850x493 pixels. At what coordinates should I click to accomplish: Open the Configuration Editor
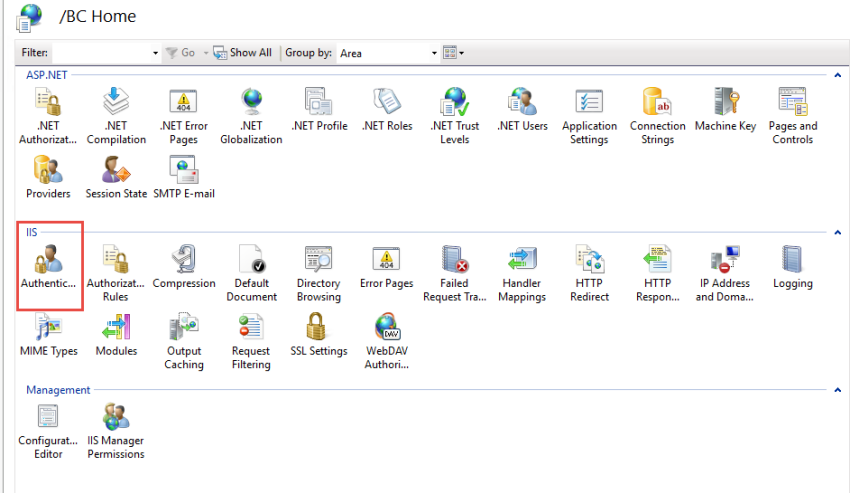(48, 431)
